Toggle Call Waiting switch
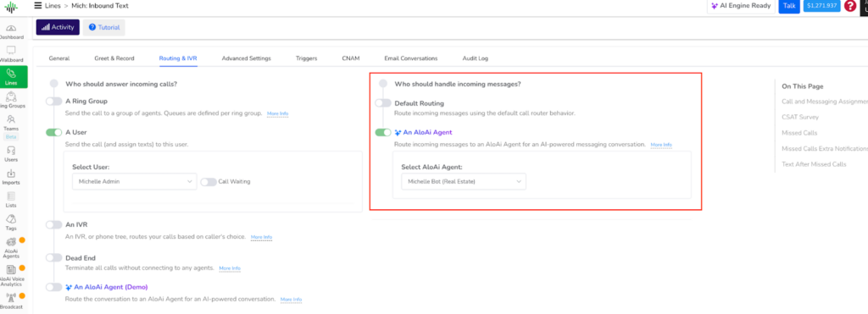 click(x=209, y=181)
